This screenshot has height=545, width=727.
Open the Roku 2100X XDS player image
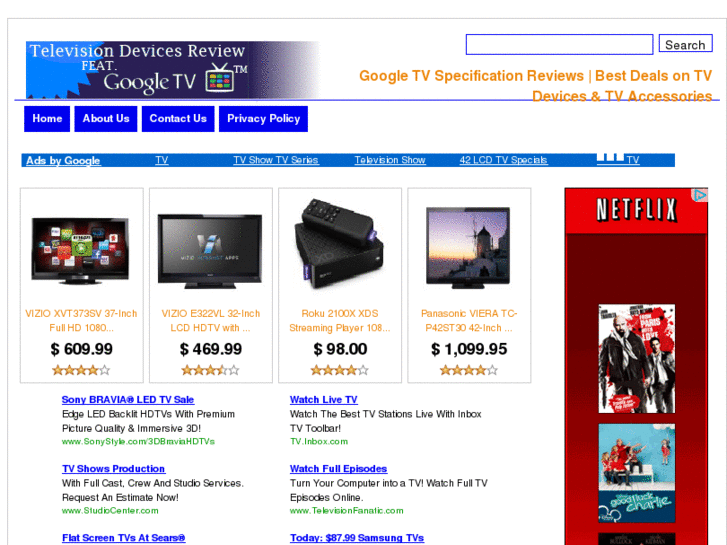[x=339, y=244]
